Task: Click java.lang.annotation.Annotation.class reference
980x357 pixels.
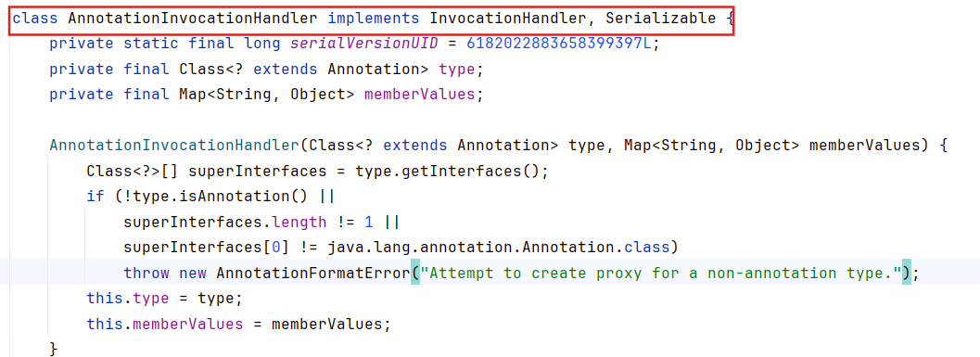Action: pyautogui.click(x=498, y=248)
